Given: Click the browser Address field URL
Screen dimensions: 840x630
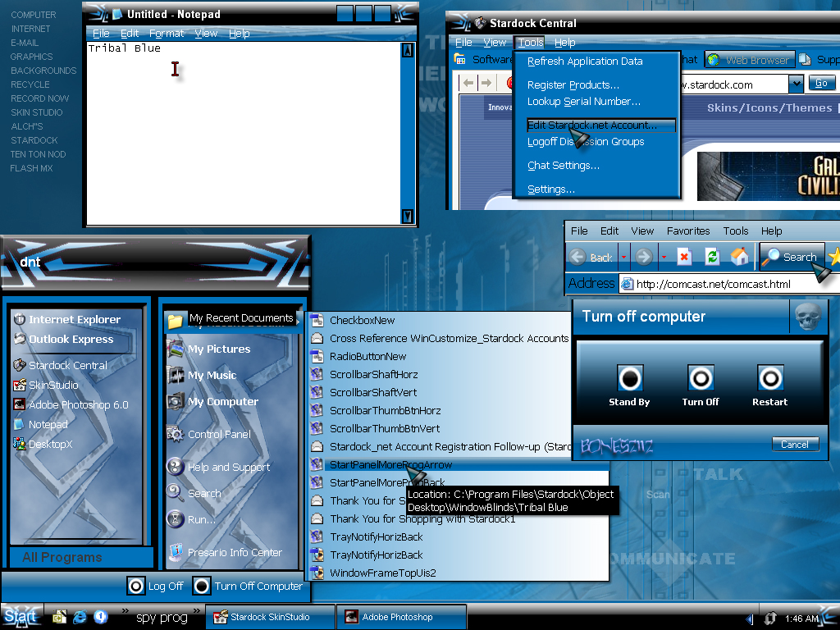Looking at the screenshot, I should [x=713, y=284].
